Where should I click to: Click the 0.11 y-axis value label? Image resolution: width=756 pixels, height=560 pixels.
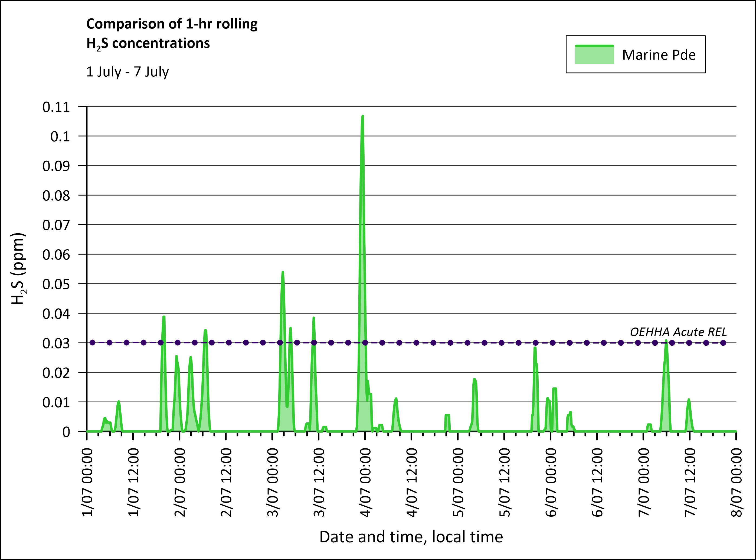click(56, 107)
